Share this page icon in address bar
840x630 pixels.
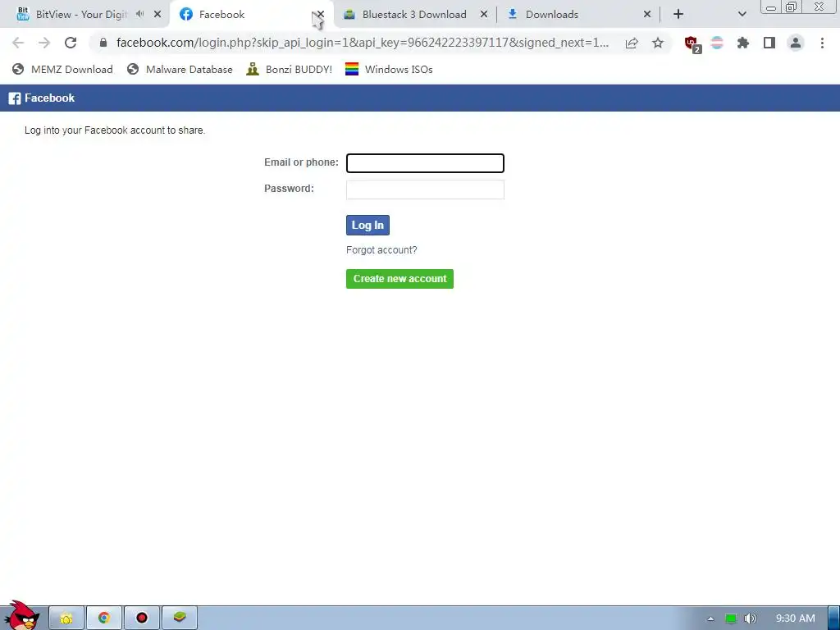click(x=632, y=43)
